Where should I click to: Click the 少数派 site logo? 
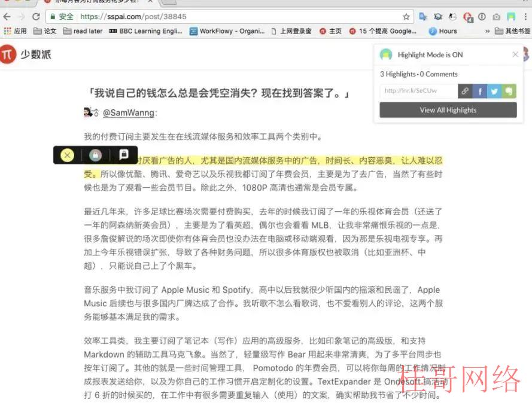click(26, 54)
